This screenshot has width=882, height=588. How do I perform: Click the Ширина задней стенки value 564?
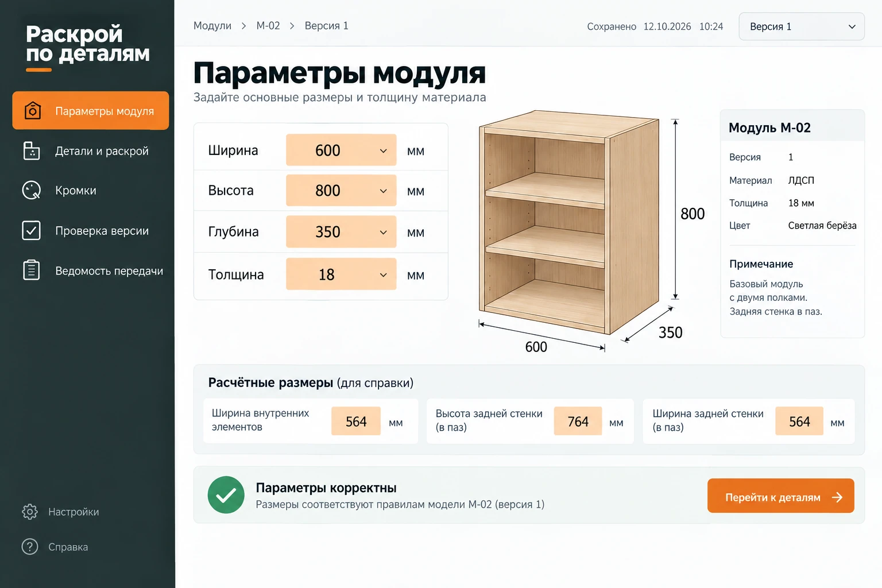(799, 421)
